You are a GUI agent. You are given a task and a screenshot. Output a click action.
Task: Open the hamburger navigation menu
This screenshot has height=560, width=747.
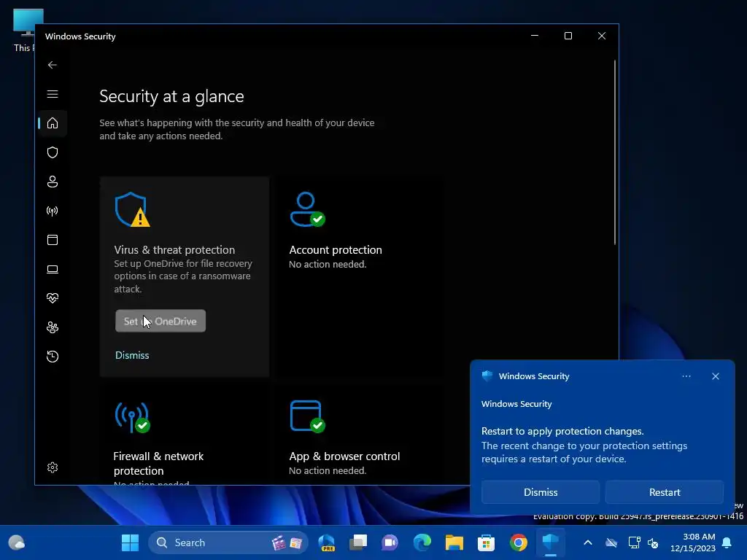coord(53,94)
